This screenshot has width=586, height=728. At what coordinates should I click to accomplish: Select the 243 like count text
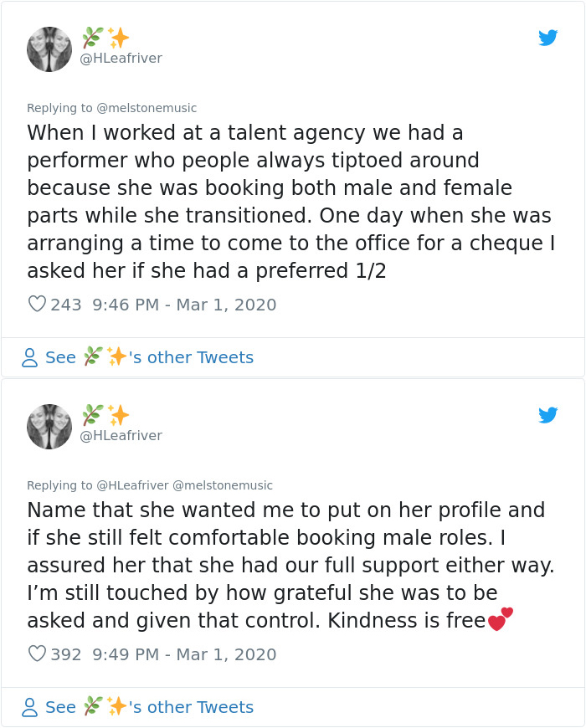(x=65, y=305)
